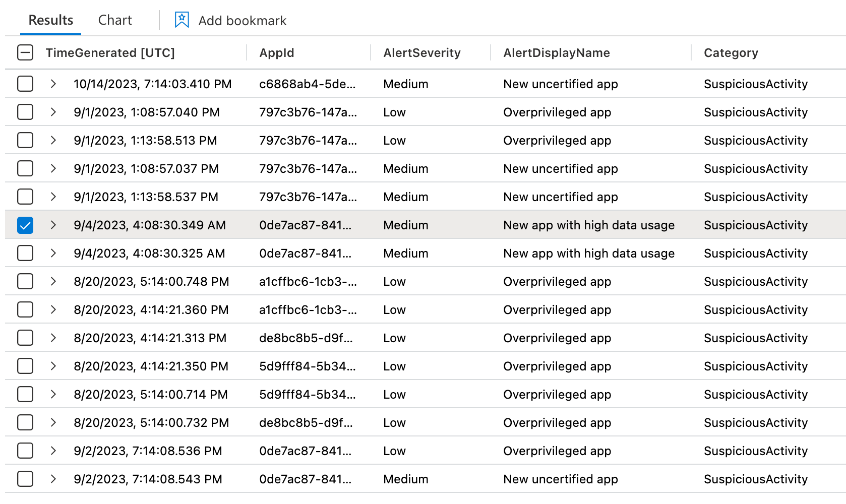Expand the 9/1/2023 1:08:57.040 PM row
This screenshot has width=846, height=504.
[x=53, y=112]
